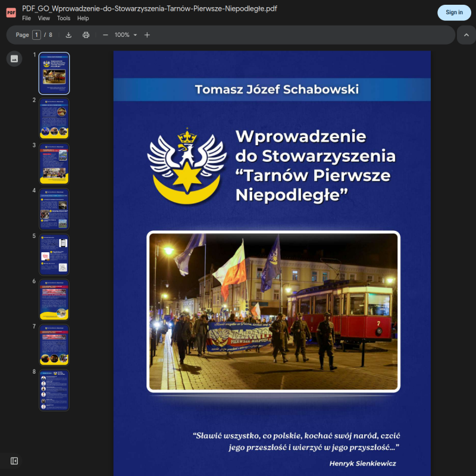This screenshot has width=476, height=476.
Task: Click the red PDF app icon
Action: pos(11,12)
